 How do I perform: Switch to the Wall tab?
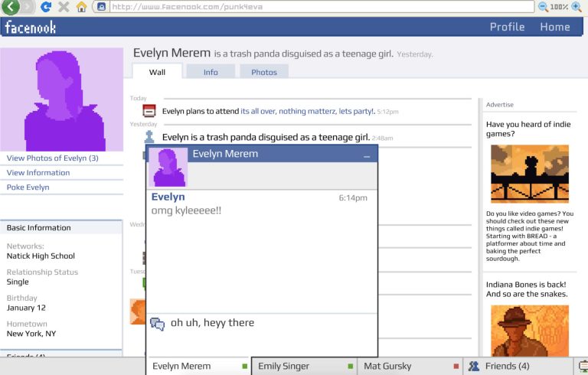(x=157, y=72)
